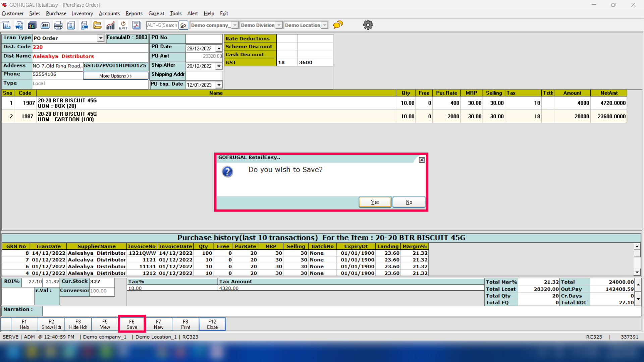Click the line graph report icon
Image resolution: width=644 pixels, height=362 pixels.
(136, 25)
